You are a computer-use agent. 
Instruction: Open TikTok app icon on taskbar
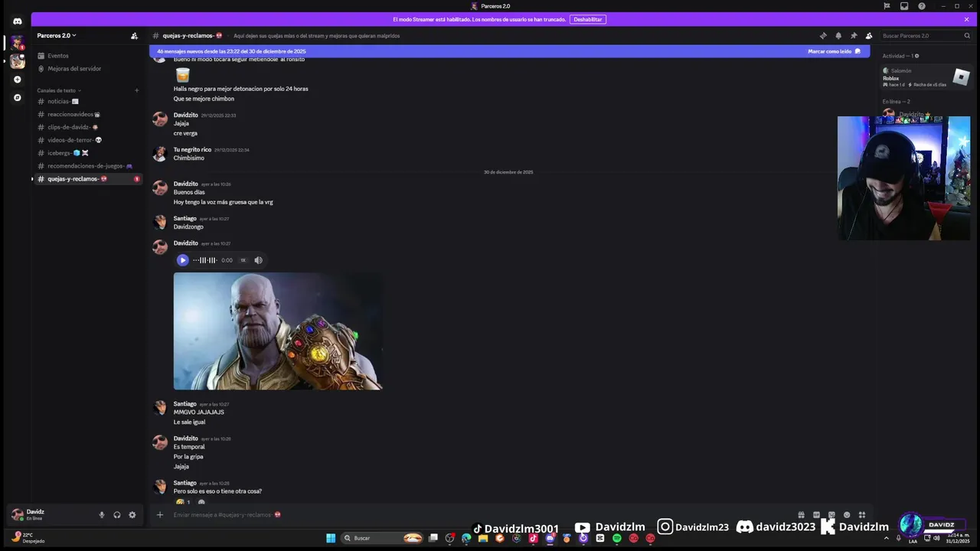(533, 538)
